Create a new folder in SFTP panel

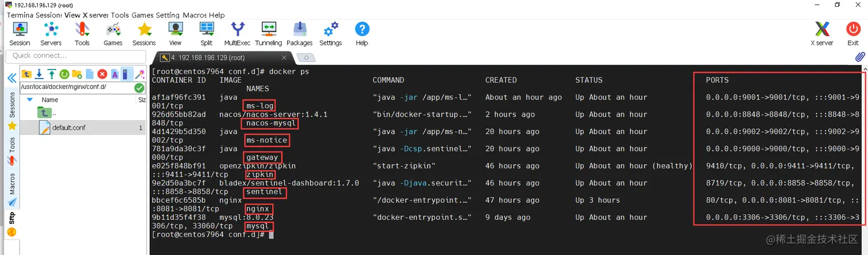(77, 74)
